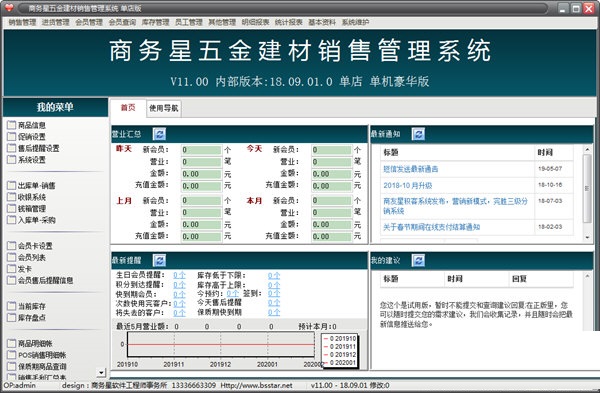Open the 统计报表 menu
This screenshot has width=600, height=393.
click(x=289, y=22)
